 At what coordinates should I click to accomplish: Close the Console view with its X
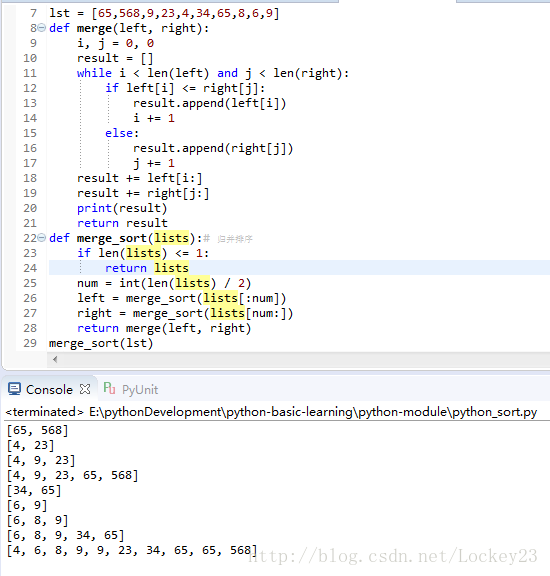click(85, 389)
